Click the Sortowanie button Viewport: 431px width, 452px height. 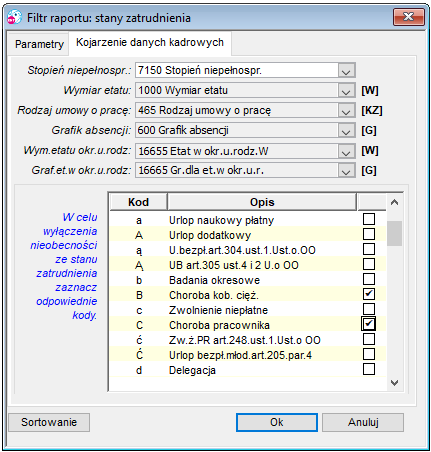pyautogui.click(x=49, y=422)
